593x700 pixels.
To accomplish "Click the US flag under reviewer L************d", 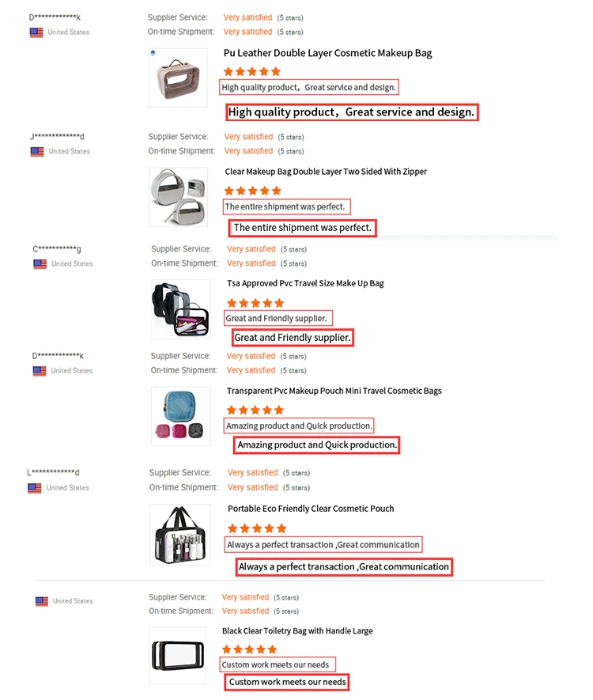I will pyautogui.click(x=35, y=488).
